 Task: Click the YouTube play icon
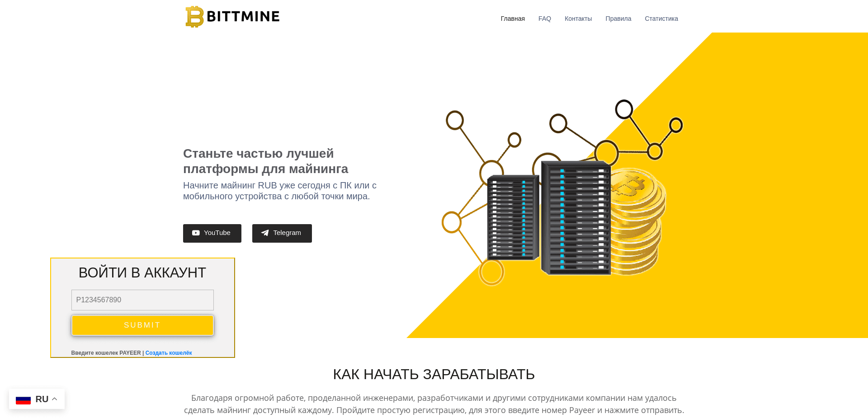195,233
